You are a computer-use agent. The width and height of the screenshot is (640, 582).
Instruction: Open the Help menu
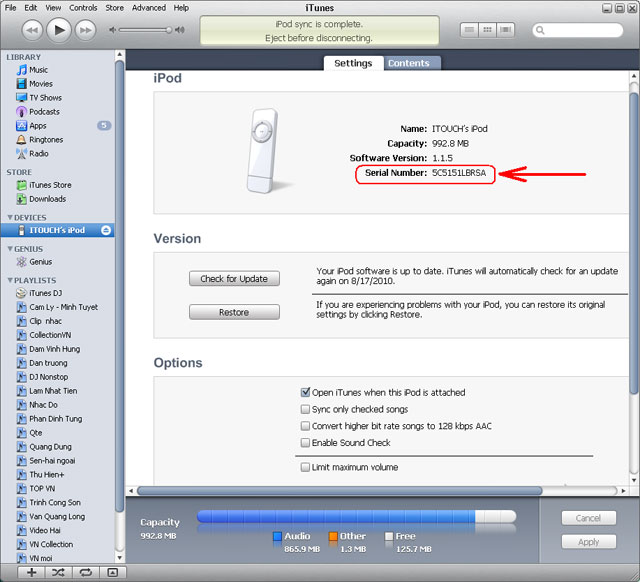point(181,8)
